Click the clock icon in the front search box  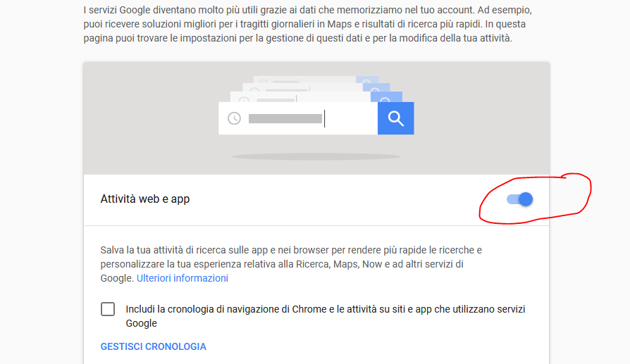pos(234,118)
